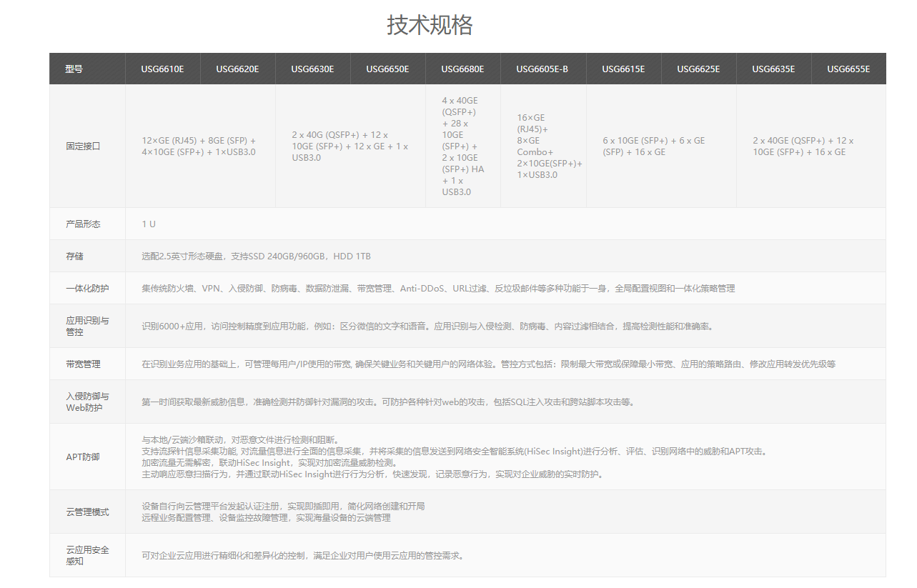Click the 产品形态 row label
Image resolution: width=917 pixels, height=588 pixels.
tap(83, 224)
